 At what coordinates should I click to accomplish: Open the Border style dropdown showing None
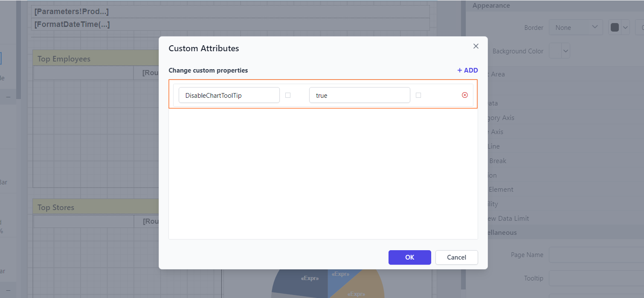[x=575, y=27]
